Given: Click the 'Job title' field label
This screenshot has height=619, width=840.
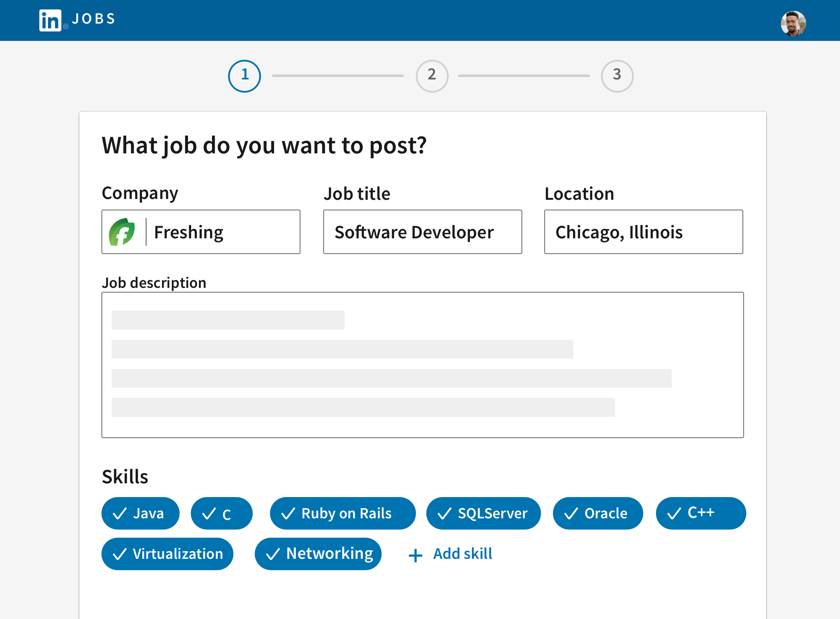Looking at the screenshot, I should point(357,194).
